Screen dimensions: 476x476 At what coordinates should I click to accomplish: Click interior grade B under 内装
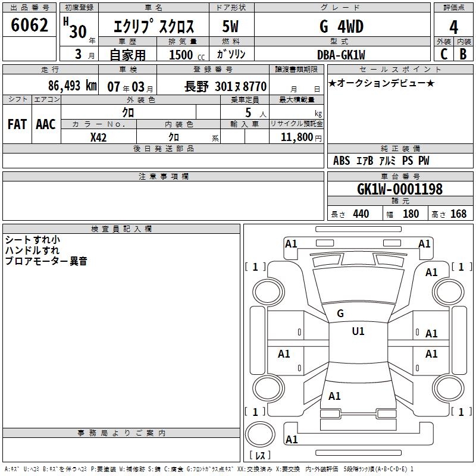[463, 54]
